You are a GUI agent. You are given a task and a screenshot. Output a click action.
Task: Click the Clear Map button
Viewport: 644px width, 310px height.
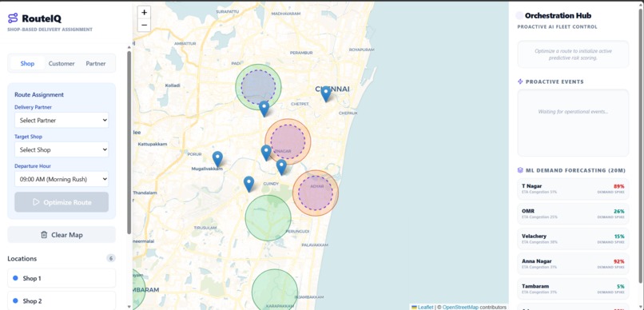(x=62, y=235)
